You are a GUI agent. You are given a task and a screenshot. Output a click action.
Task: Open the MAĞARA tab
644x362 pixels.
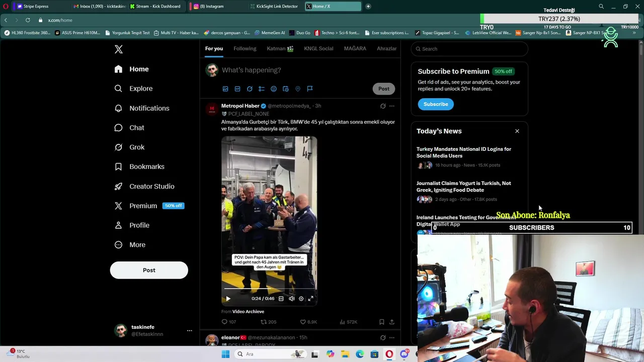coord(355,48)
